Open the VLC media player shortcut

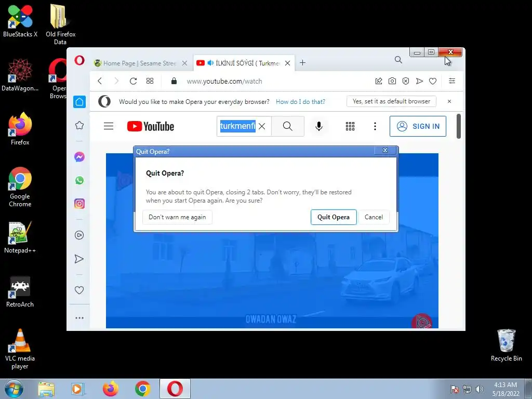click(20, 349)
